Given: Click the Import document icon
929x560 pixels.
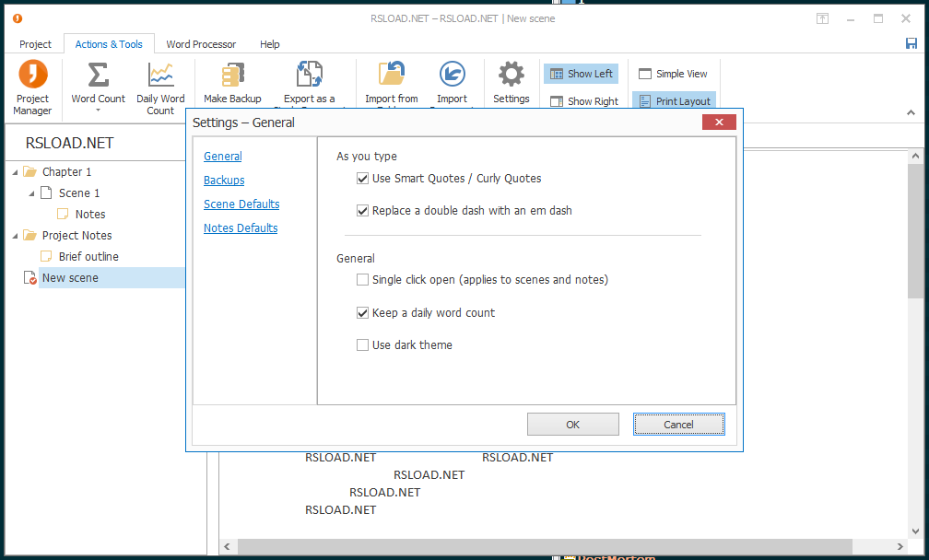Looking at the screenshot, I should (452, 74).
